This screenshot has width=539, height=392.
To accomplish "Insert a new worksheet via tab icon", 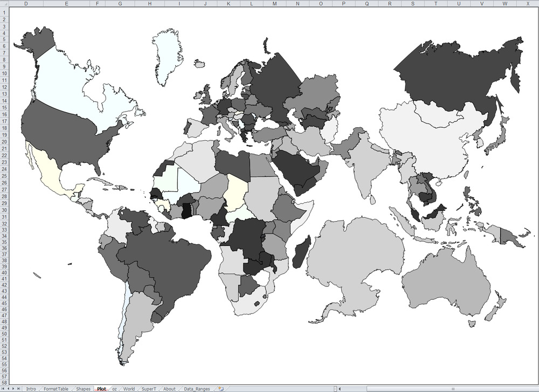I will click(221, 389).
